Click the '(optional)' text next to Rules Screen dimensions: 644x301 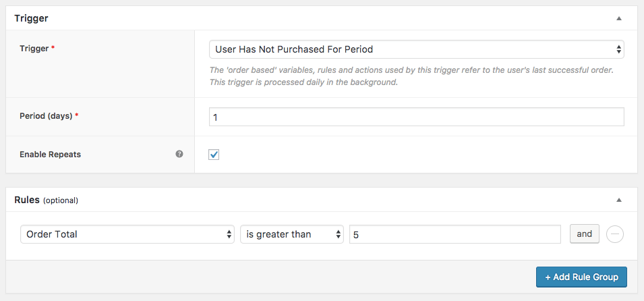click(61, 200)
